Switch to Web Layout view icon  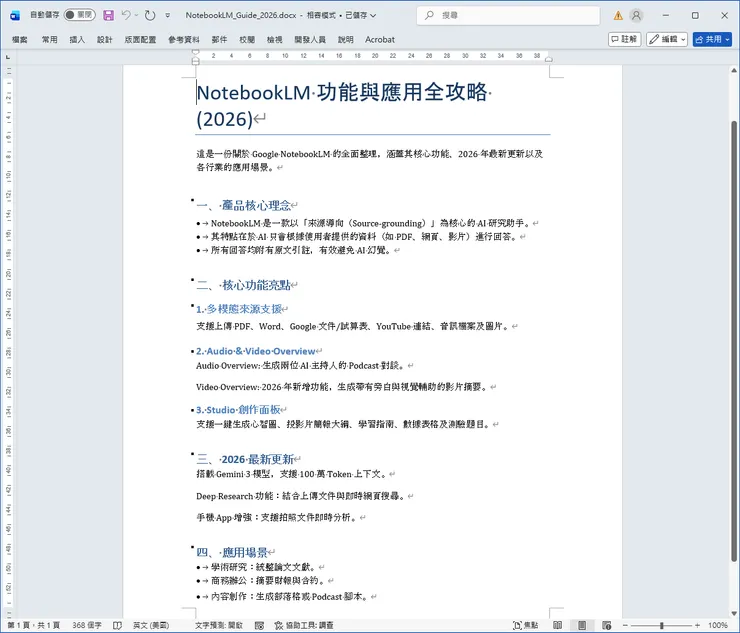click(606, 625)
